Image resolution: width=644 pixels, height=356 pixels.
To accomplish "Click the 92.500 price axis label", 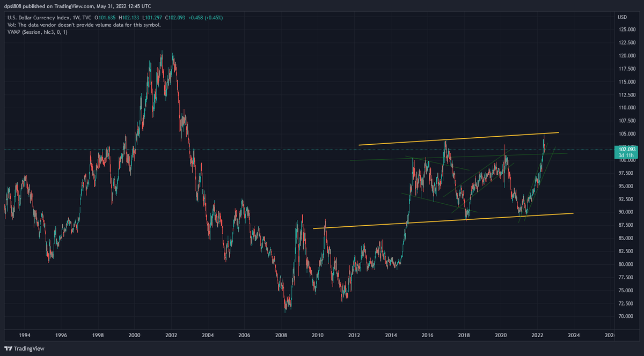I will (626, 199).
